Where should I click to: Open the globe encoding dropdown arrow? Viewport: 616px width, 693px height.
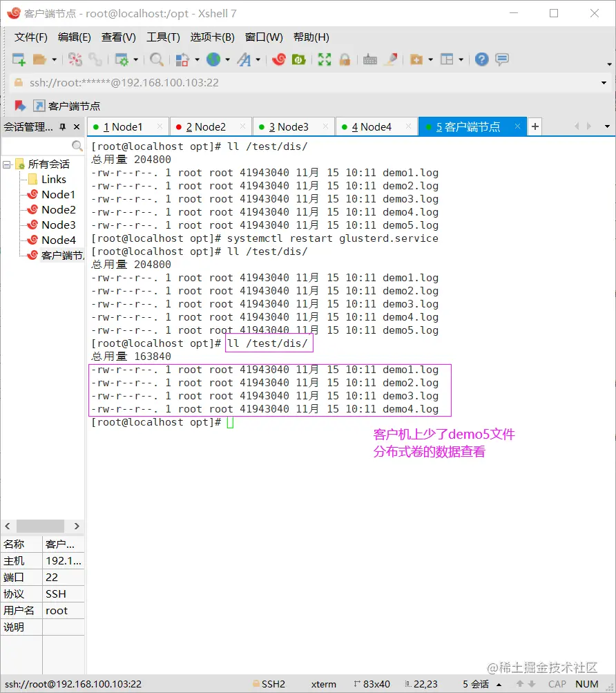point(228,59)
